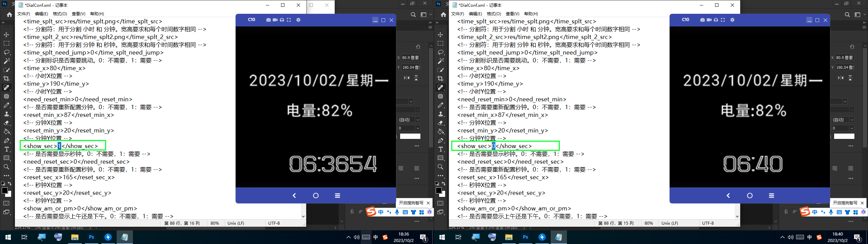The width and height of the screenshot is (868, 244).
Task: Expand hidden tray icons chevron near 18:40 clock
Action: (782, 237)
